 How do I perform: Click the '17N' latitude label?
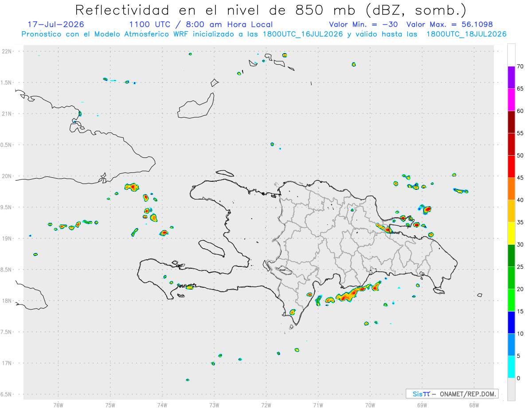[x=8, y=363]
